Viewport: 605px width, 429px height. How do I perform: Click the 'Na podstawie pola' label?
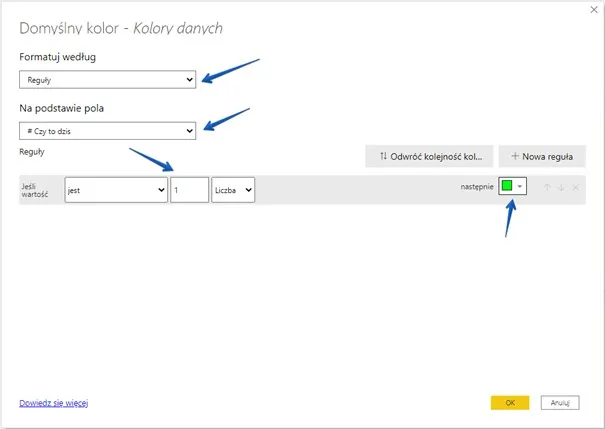[x=61, y=107]
